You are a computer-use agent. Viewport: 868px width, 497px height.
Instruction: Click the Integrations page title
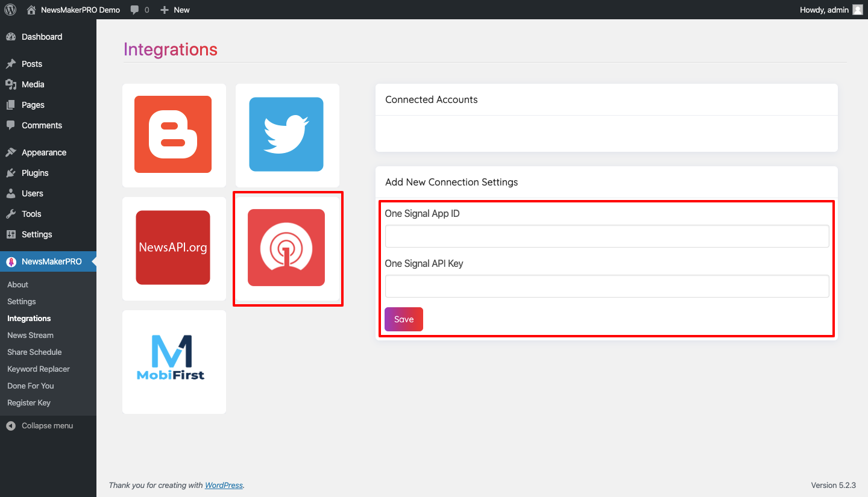pyautogui.click(x=171, y=49)
